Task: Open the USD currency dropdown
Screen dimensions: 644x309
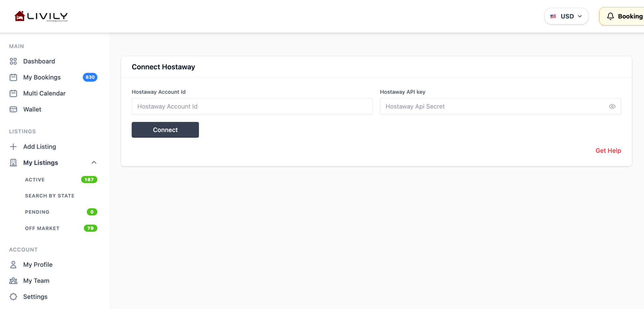Action: coord(567,16)
